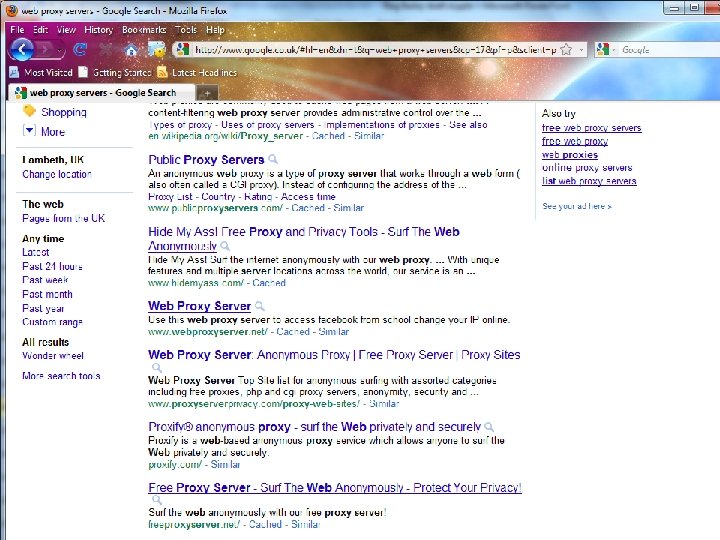Open the History menu
The width and height of the screenshot is (720, 540).
(x=98, y=30)
